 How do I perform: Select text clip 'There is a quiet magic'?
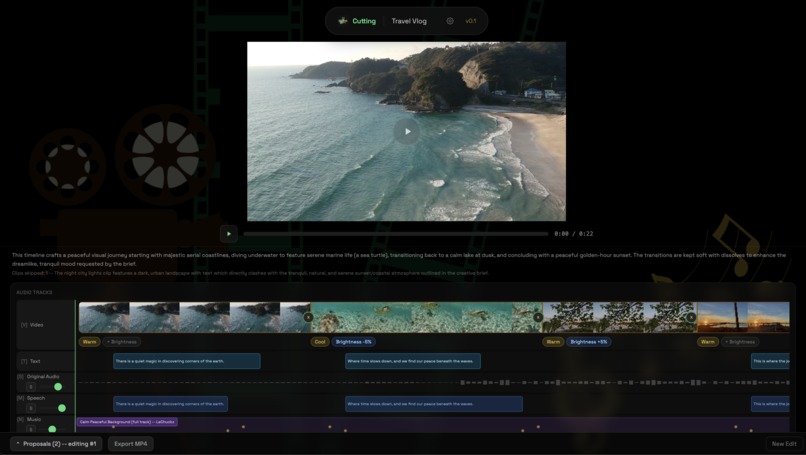(187, 361)
